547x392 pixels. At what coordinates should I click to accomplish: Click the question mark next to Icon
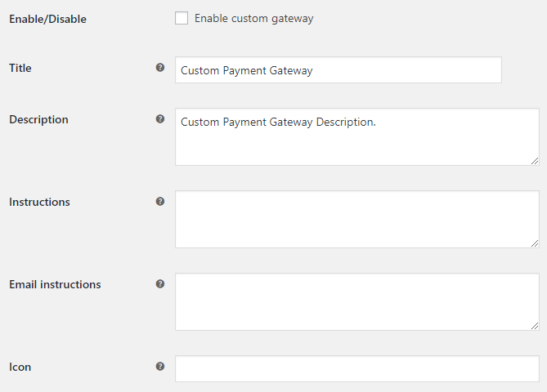point(160,367)
